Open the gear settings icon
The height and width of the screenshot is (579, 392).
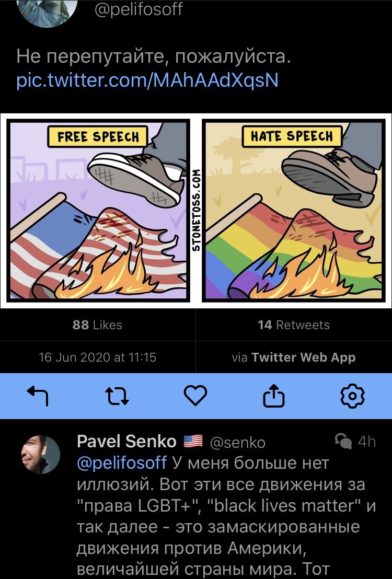(352, 396)
